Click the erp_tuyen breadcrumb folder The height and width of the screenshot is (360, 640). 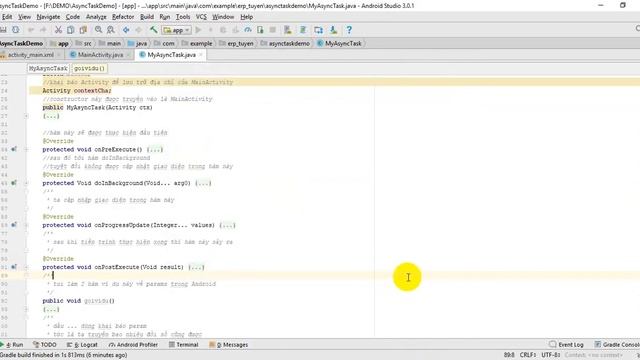236,43
